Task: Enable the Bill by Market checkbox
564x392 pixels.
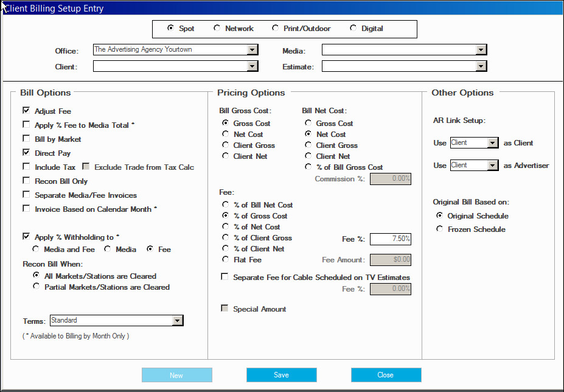Action: (x=26, y=139)
